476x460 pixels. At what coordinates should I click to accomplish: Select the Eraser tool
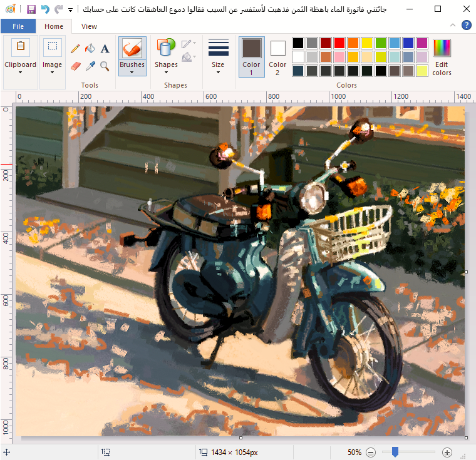click(75, 66)
